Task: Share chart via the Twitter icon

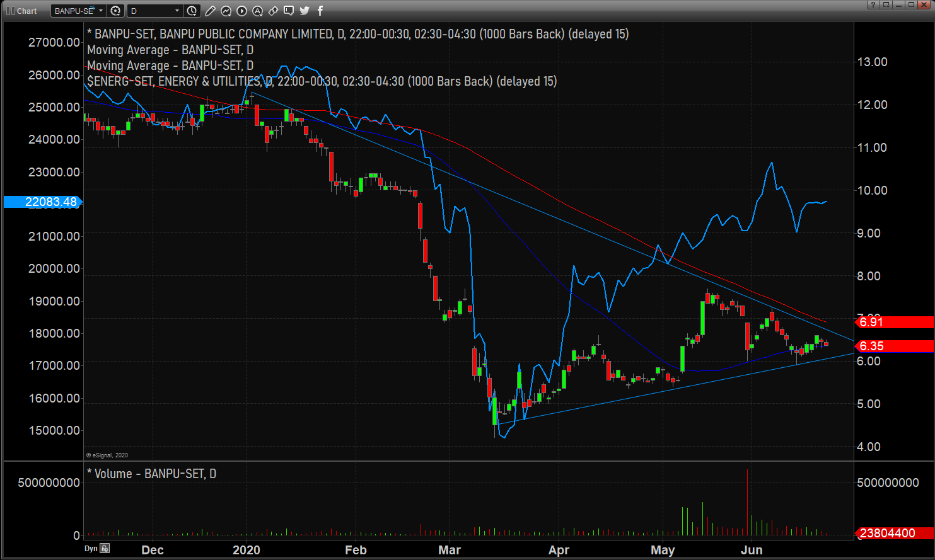Action: pyautogui.click(x=305, y=11)
